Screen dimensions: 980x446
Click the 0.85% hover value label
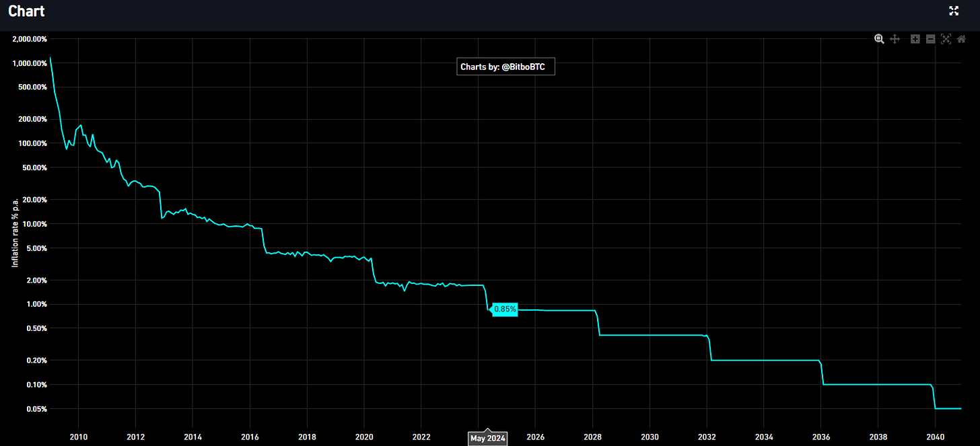pyautogui.click(x=505, y=309)
